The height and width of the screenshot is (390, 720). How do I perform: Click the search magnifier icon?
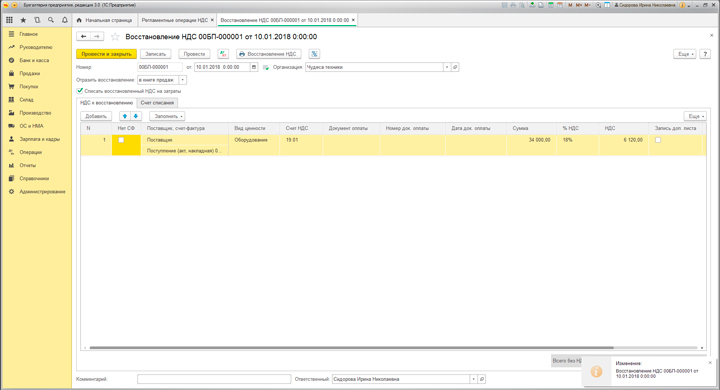[x=51, y=20]
